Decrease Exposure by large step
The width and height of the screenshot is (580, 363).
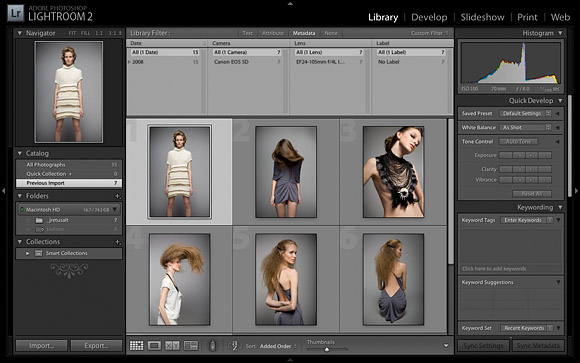506,155
